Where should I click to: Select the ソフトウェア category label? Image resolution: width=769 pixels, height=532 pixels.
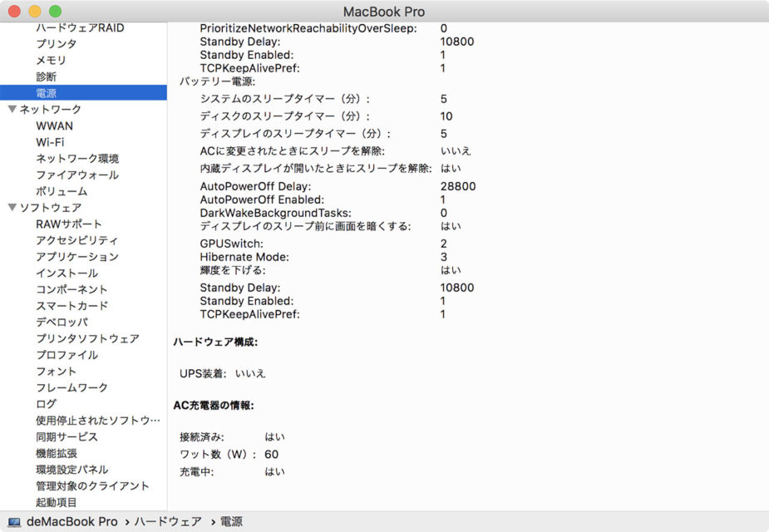(51, 208)
